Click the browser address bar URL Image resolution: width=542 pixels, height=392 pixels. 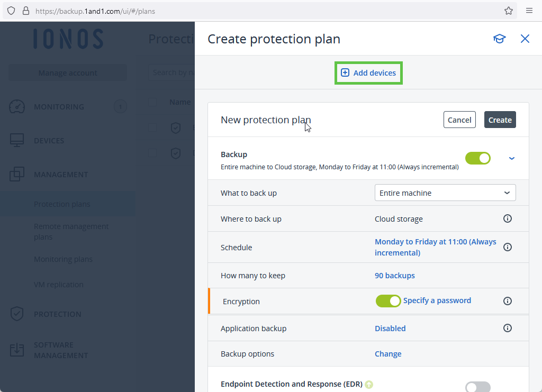[95, 11]
